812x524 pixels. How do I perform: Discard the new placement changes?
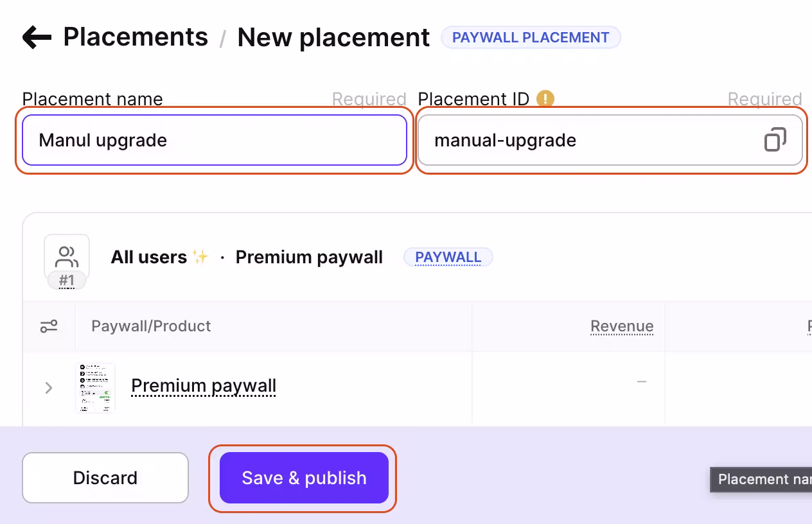105,478
